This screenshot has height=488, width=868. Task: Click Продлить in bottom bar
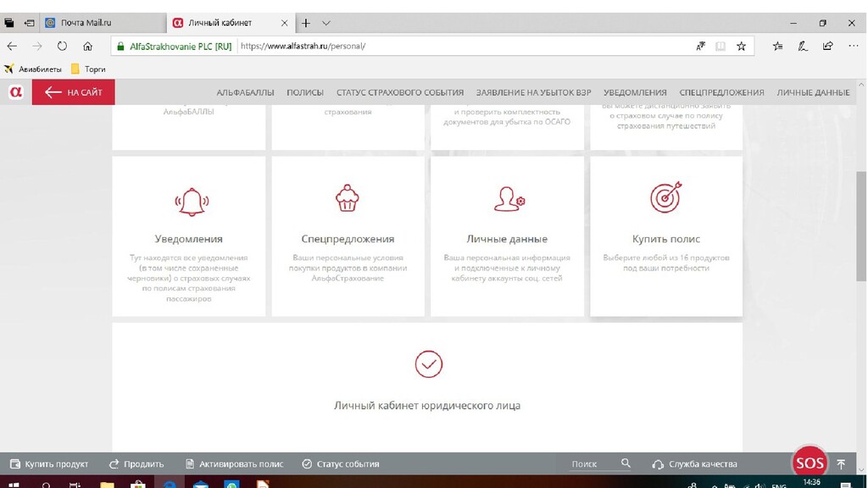tap(136, 464)
